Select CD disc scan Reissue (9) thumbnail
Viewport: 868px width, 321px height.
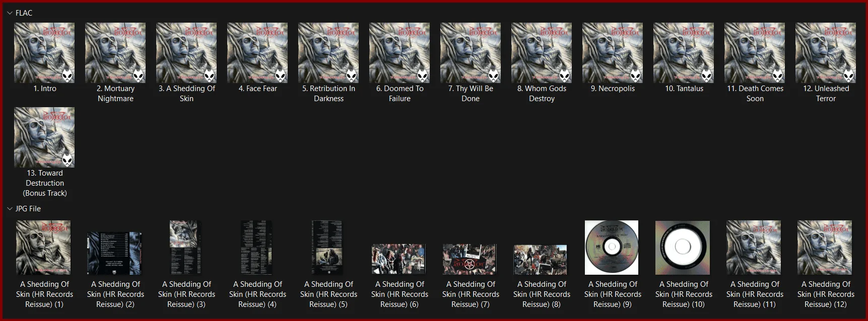click(x=612, y=248)
